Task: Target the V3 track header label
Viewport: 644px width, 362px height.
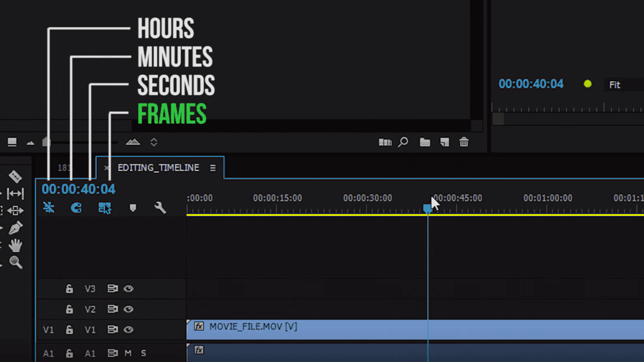Action: pos(90,289)
